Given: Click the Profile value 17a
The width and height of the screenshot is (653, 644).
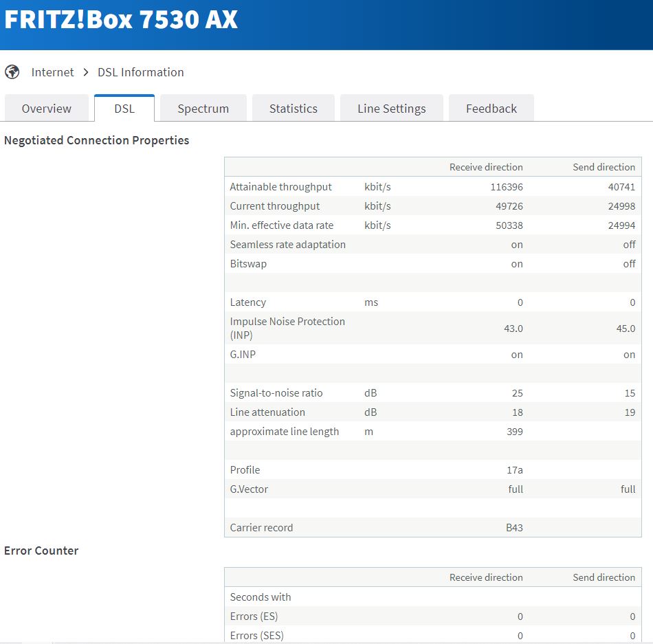Looking at the screenshot, I should click(514, 470).
